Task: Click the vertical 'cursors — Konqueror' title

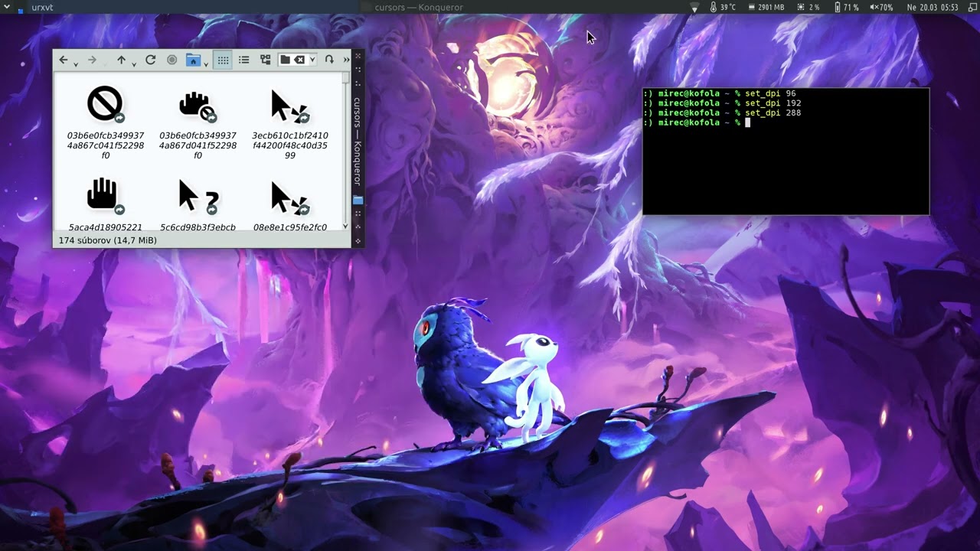Action: (357, 141)
